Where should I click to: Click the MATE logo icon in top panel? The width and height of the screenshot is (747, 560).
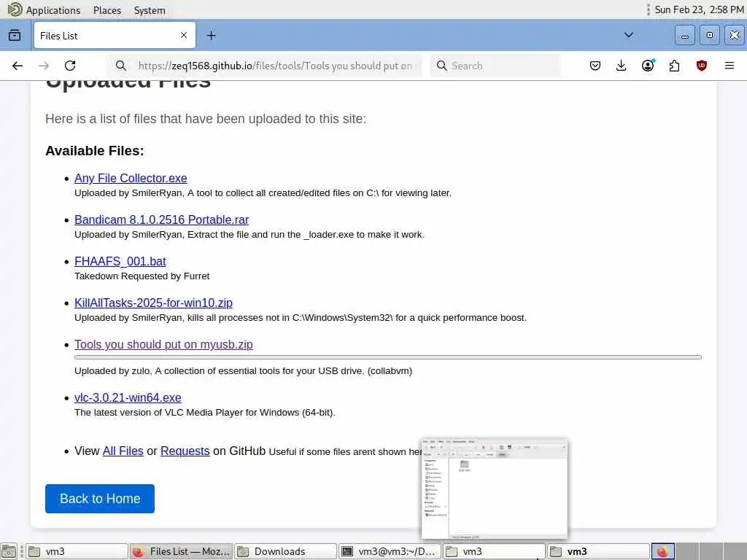15,9
